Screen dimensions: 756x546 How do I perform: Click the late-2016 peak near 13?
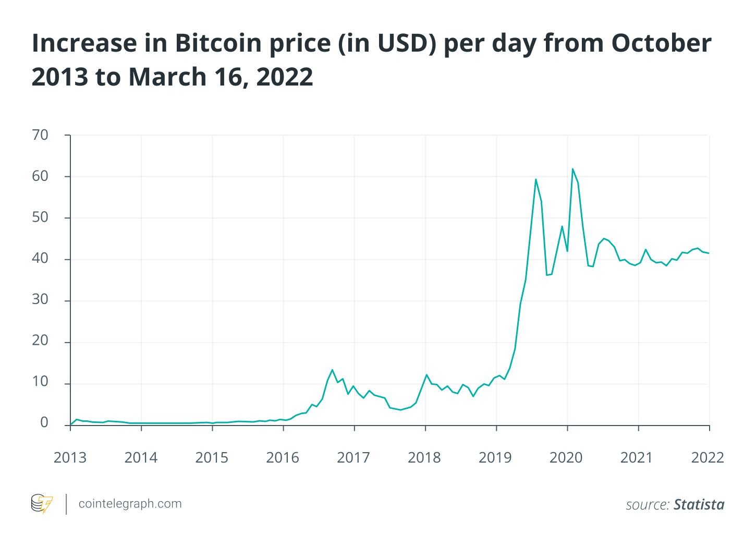click(332, 370)
